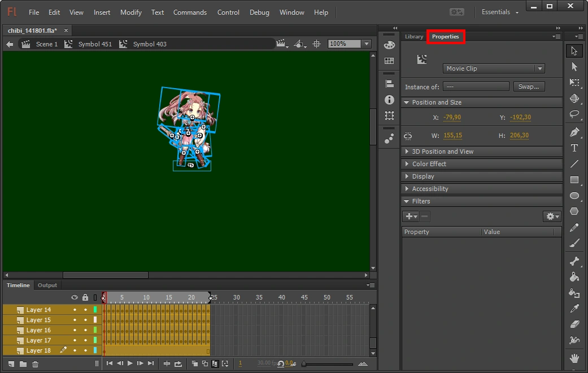Toggle lock dot for Layer 16
This screenshot has height=373, width=588.
click(85, 330)
